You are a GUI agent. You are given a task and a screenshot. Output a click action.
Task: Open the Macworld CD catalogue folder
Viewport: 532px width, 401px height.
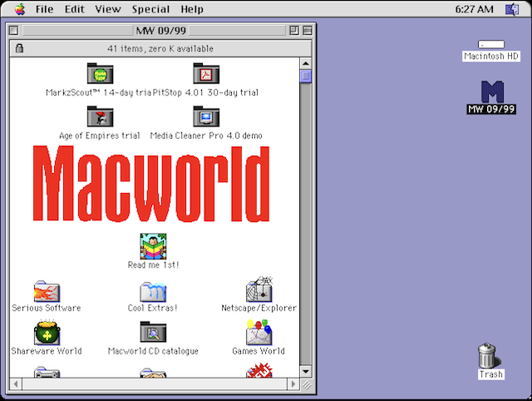(x=153, y=332)
